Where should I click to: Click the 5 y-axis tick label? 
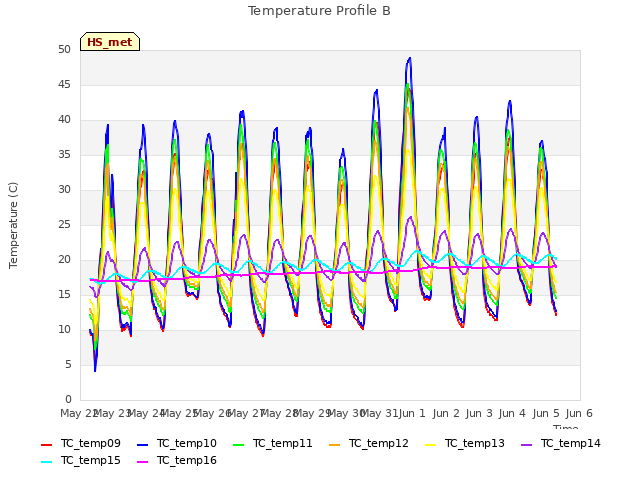pyautogui.click(x=68, y=364)
